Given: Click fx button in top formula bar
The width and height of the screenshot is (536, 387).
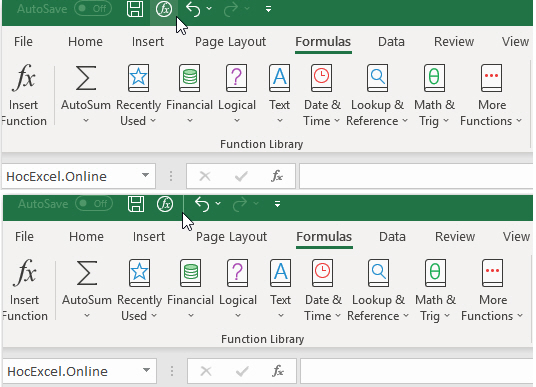Looking at the screenshot, I should (x=277, y=176).
